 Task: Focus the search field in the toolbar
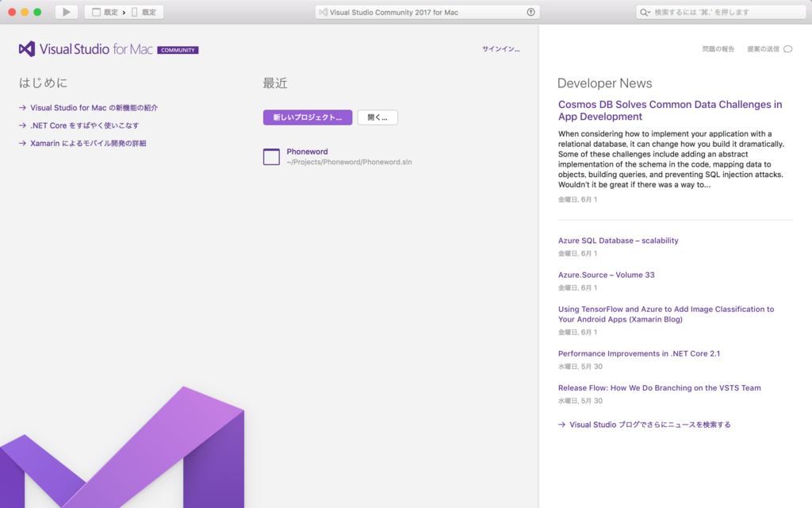(721, 12)
